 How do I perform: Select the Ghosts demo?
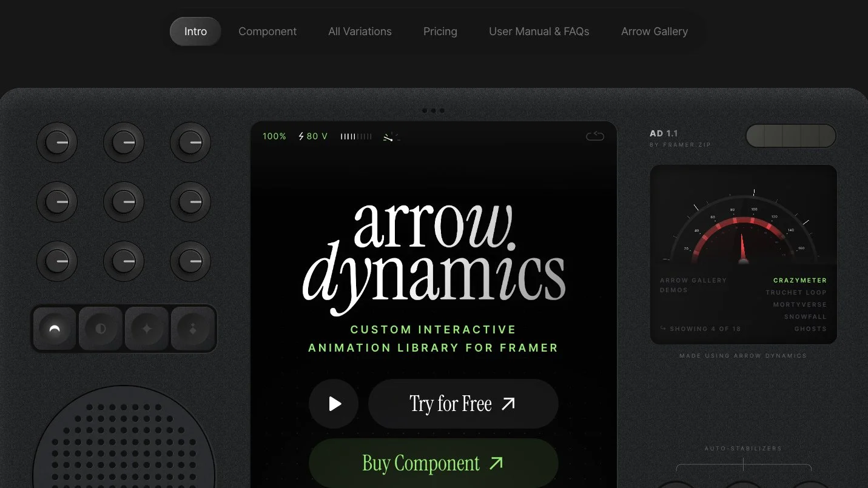(811, 329)
